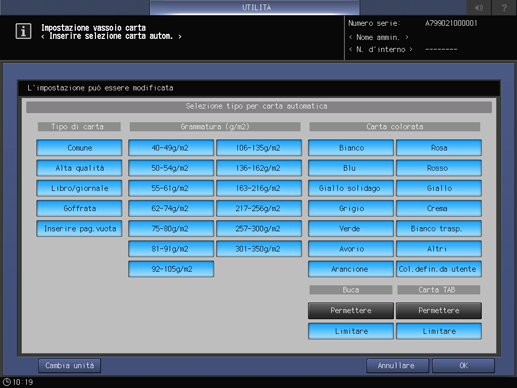The image size is (517, 388).
Task: Choose Giallo solidago colored paper
Action: [351, 188]
